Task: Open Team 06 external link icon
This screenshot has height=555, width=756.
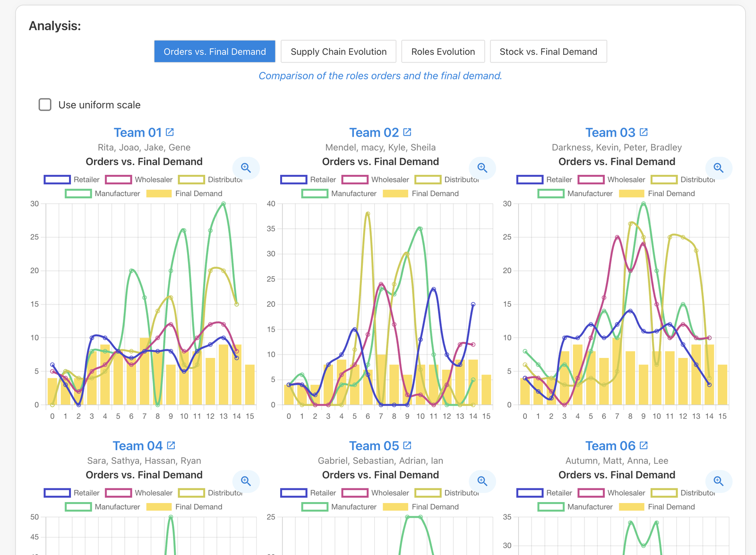Action: pos(644,445)
